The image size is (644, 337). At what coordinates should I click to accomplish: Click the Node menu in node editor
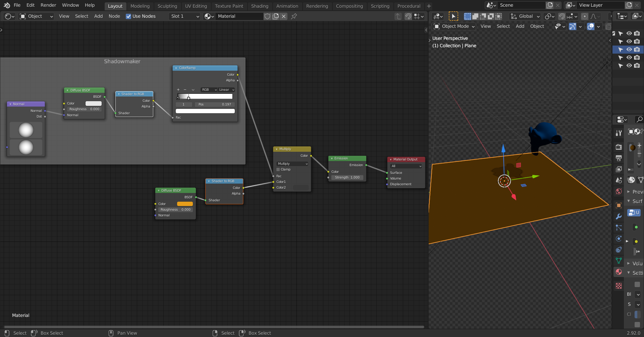[114, 16]
